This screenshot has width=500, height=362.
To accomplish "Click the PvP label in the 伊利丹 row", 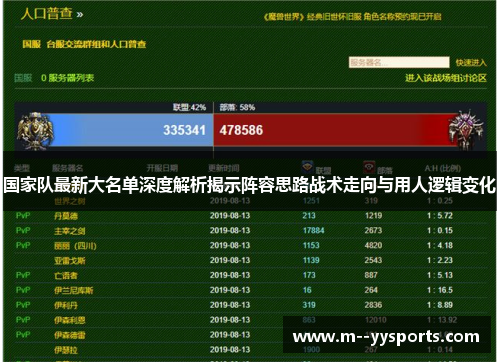I will pyautogui.click(x=23, y=305).
